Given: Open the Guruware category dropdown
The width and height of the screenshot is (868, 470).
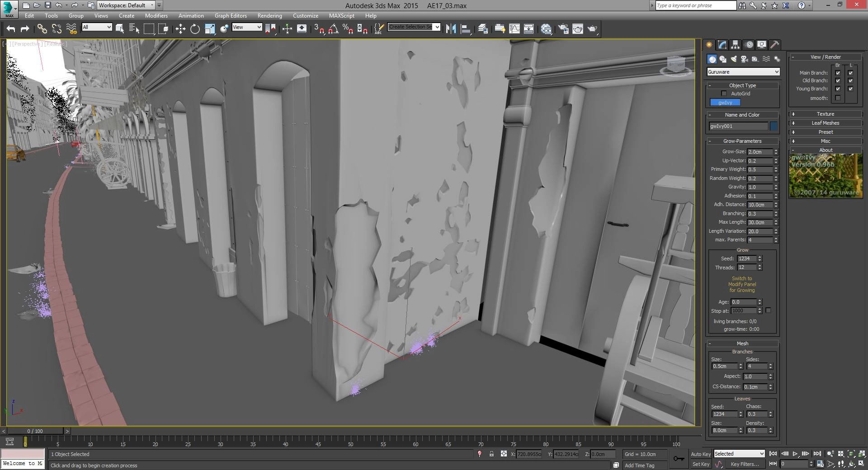Looking at the screenshot, I should coord(743,72).
